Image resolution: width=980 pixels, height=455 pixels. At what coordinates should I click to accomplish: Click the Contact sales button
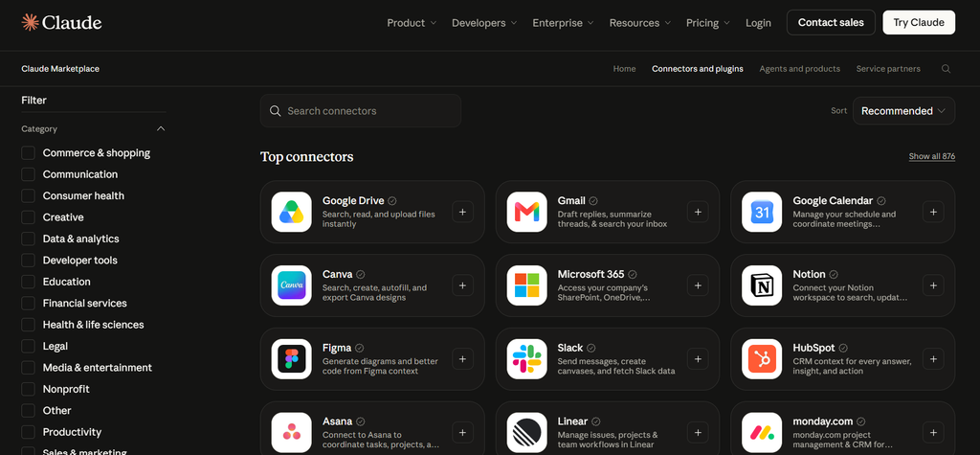(831, 23)
